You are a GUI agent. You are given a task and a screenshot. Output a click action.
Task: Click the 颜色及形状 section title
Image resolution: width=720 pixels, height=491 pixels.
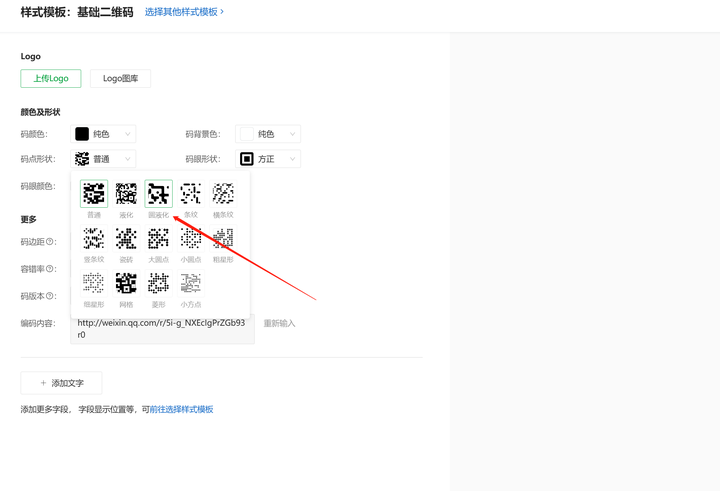(40, 112)
